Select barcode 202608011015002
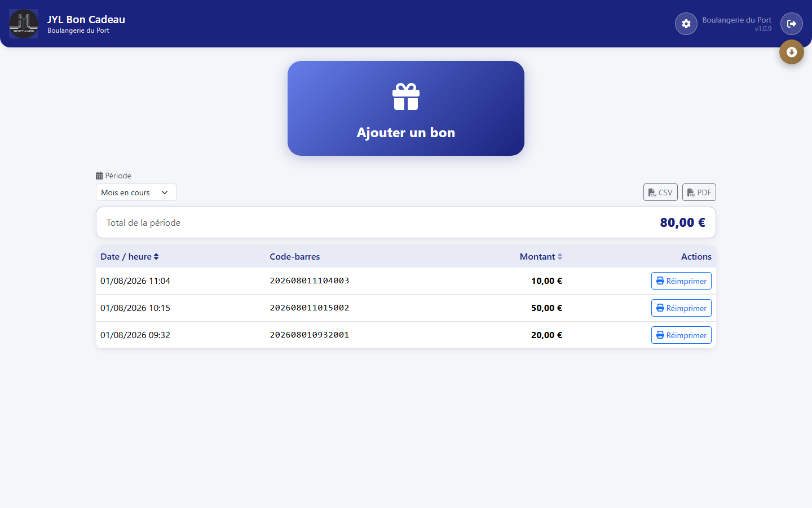812x508 pixels. 310,308
